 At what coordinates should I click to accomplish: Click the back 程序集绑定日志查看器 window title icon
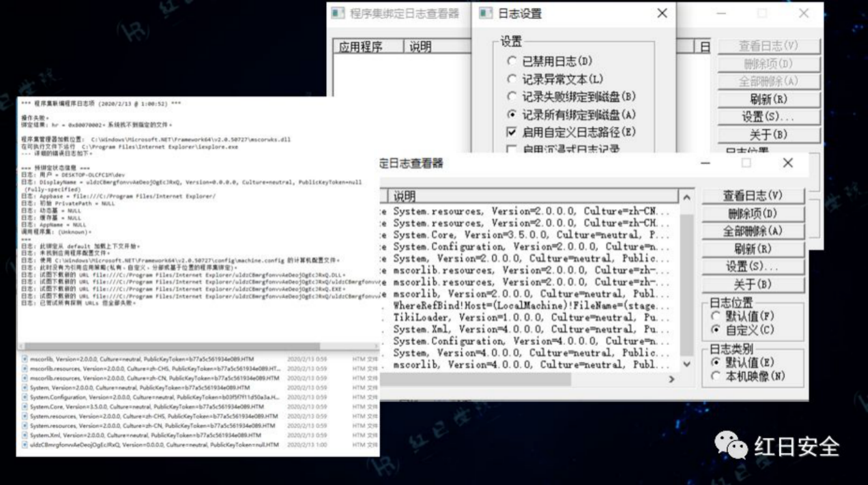(338, 13)
